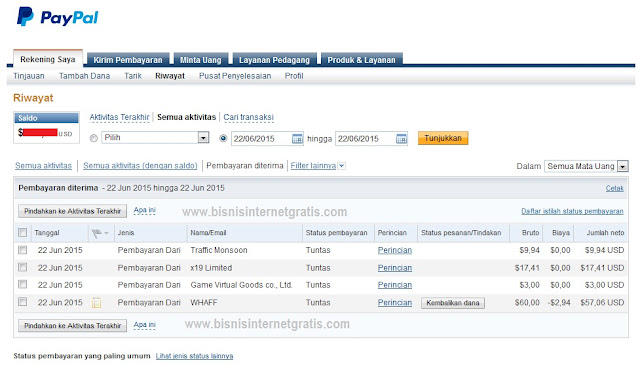640x365 pixels.
Task: Open the Kirim Pembayaran tab
Action: [x=128, y=60]
